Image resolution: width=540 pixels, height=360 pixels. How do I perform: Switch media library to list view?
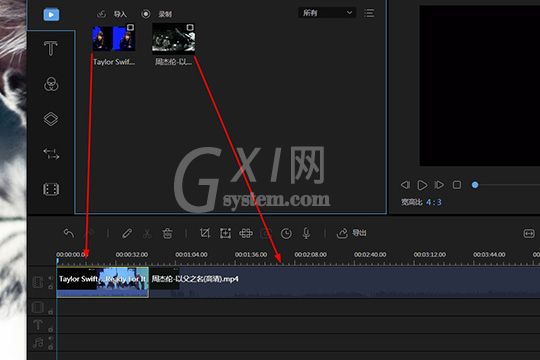[369, 13]
